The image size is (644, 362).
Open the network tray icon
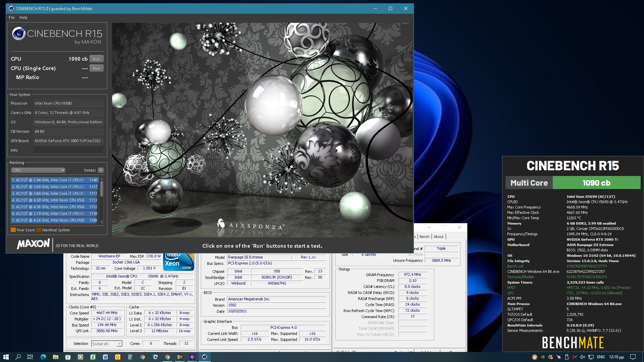pos(591,357)
